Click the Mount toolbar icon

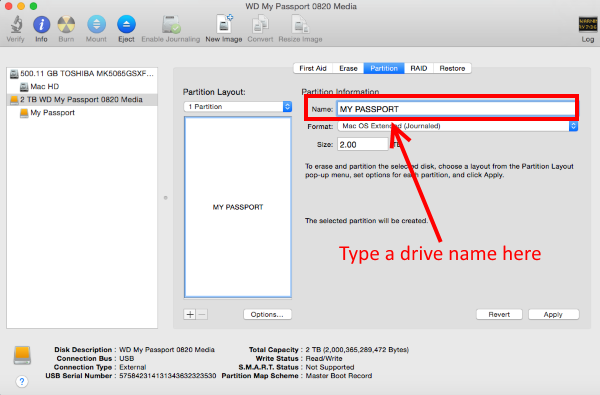[x=96, y=24]
